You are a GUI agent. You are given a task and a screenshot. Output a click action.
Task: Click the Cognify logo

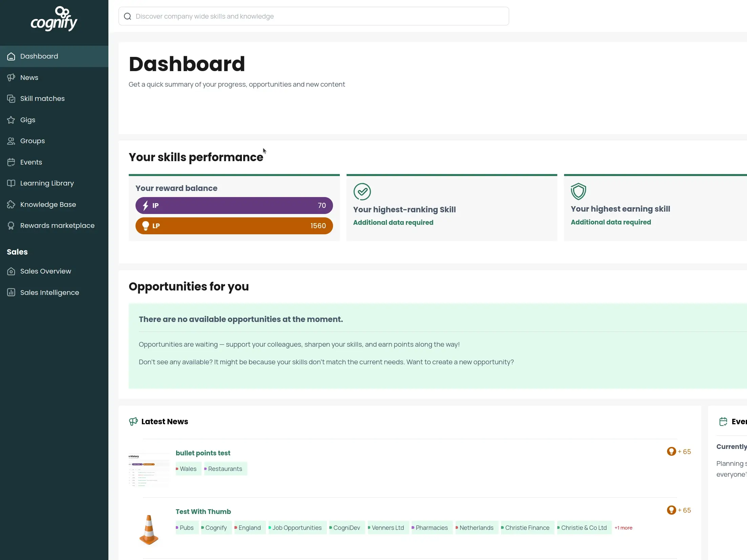tap(54, 19)
